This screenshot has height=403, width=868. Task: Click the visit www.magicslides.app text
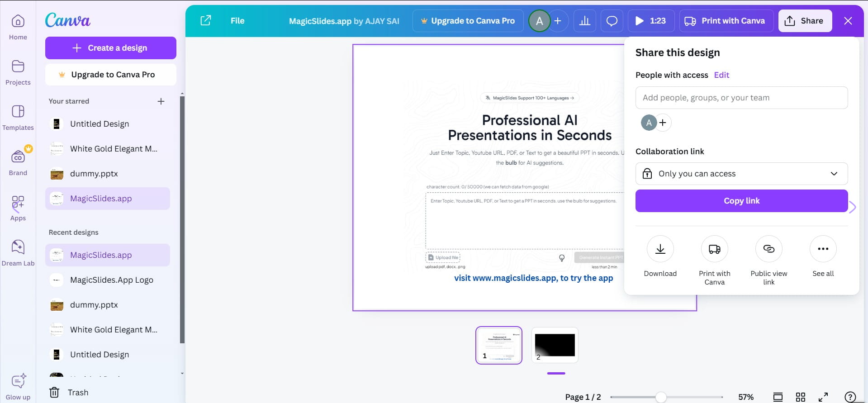[534, 278]
